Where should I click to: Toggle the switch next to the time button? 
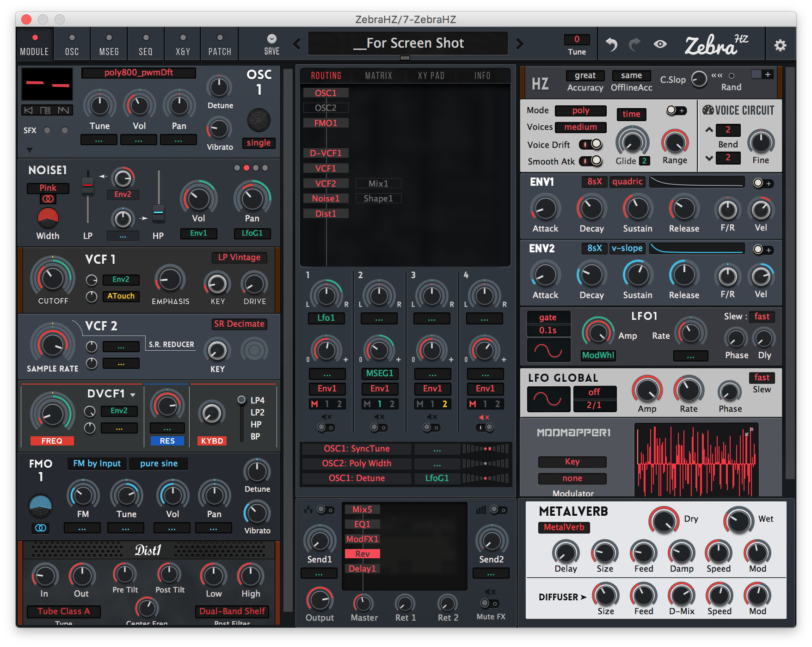676,110
